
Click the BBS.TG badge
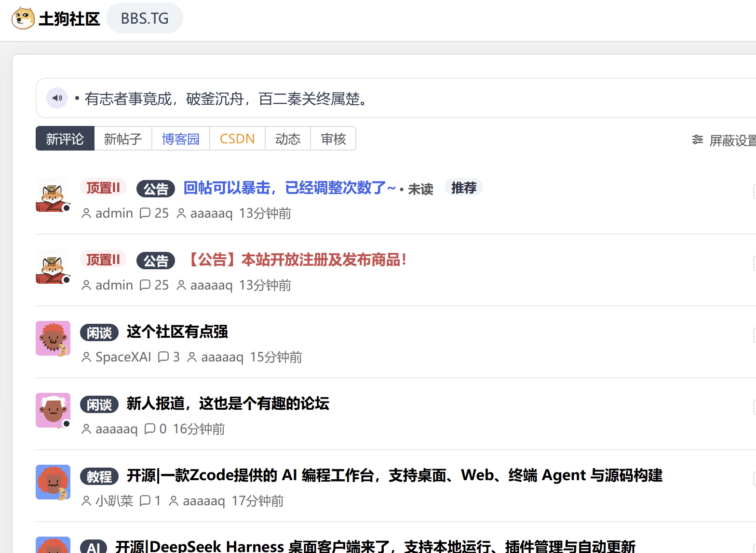pyautogui.click(x=145, y=18)
